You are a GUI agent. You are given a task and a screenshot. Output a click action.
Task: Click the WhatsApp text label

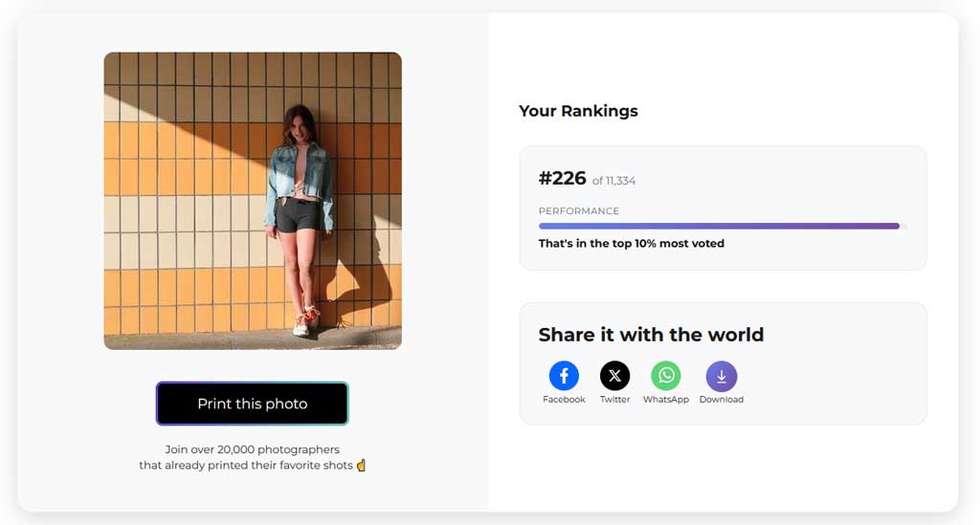[666, 400]
